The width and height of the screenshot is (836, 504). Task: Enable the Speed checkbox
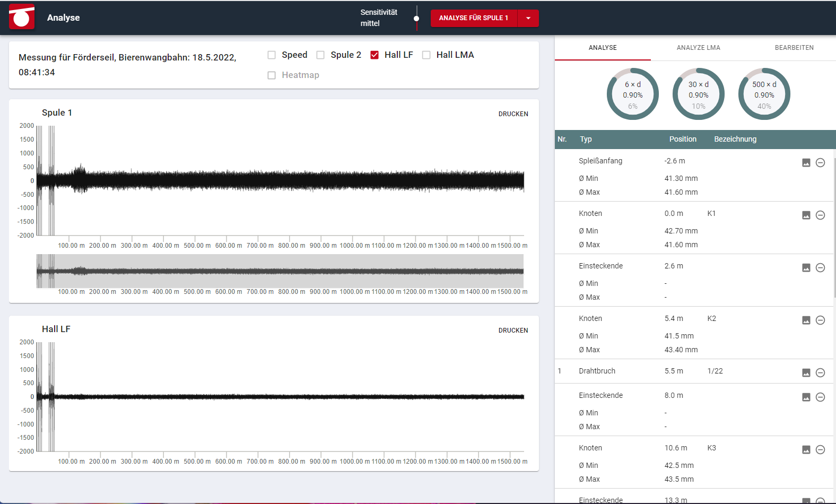pos(272,55)
